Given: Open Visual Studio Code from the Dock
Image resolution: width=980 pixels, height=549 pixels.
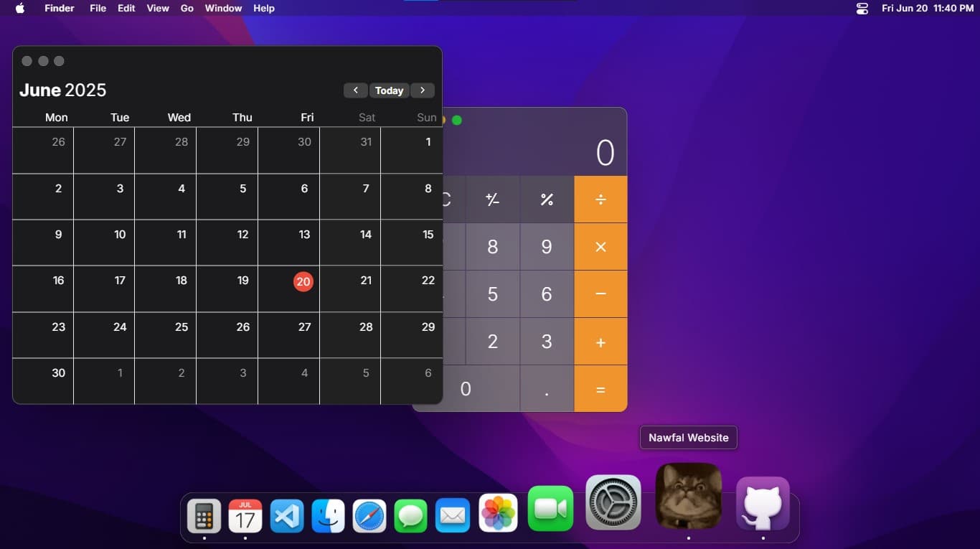Looking at the screenshot, I should click(x=286, y=515).
